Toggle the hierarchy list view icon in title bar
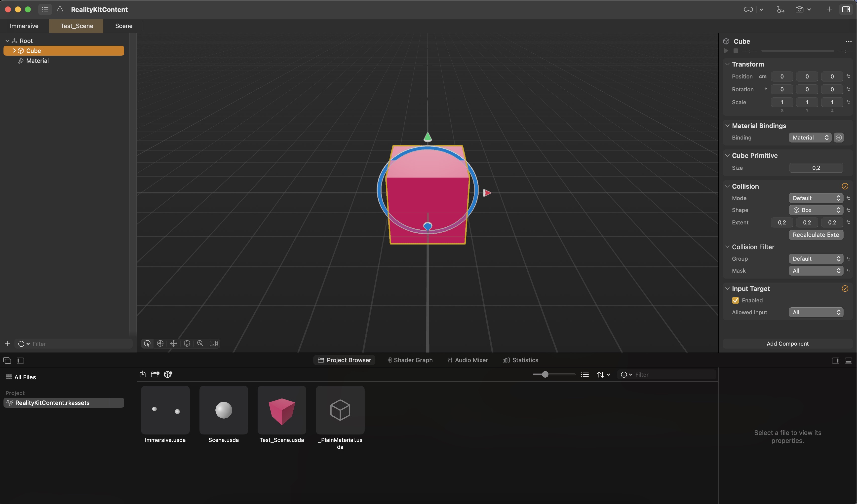 45,9
